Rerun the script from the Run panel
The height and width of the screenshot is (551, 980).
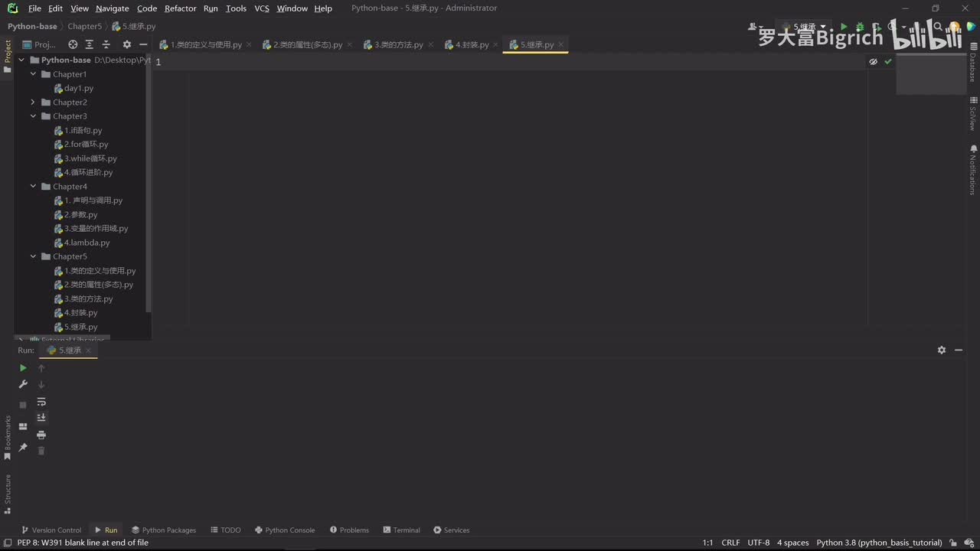pos(23,368)
